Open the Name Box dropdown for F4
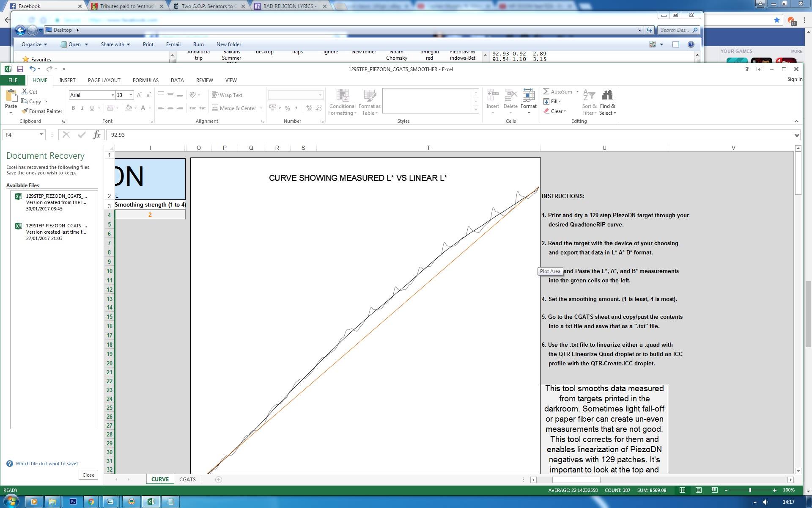Screen dimensions: 812x508 41,135
